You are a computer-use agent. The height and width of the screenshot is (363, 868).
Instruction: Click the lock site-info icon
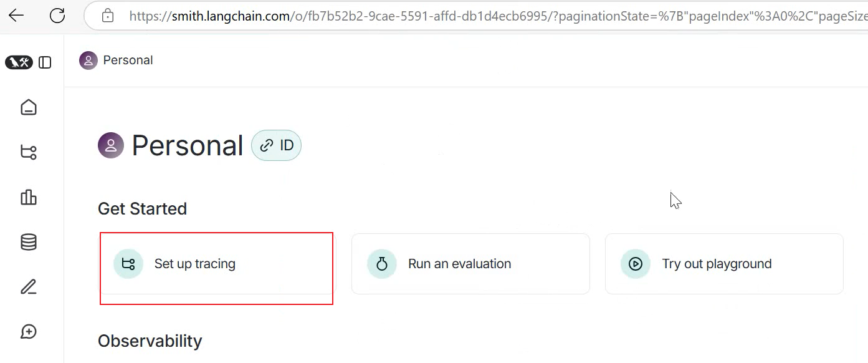108,16
